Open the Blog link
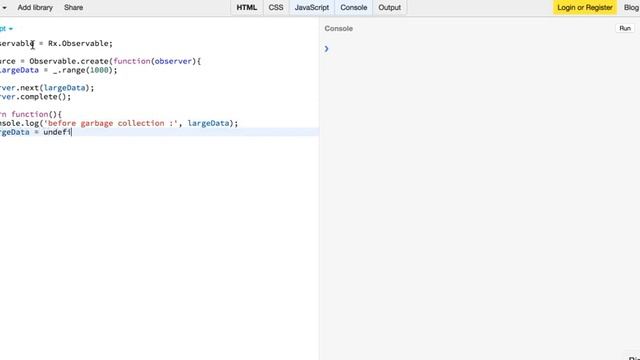 [x=631, y=7]
